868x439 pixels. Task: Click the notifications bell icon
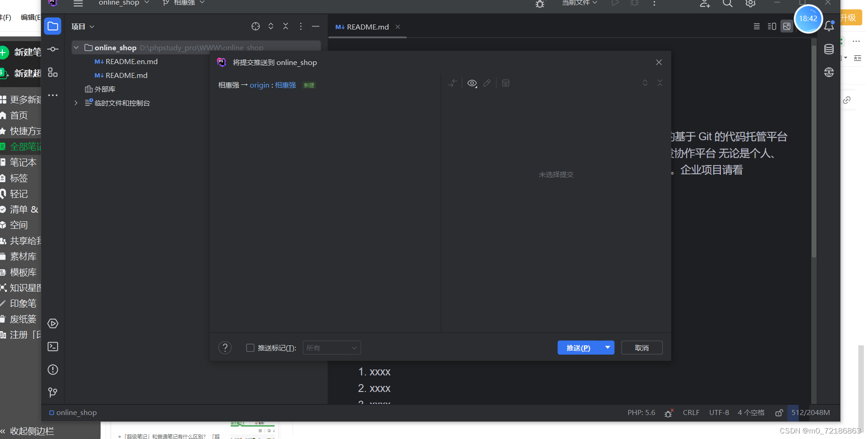(x=829, y=26)
